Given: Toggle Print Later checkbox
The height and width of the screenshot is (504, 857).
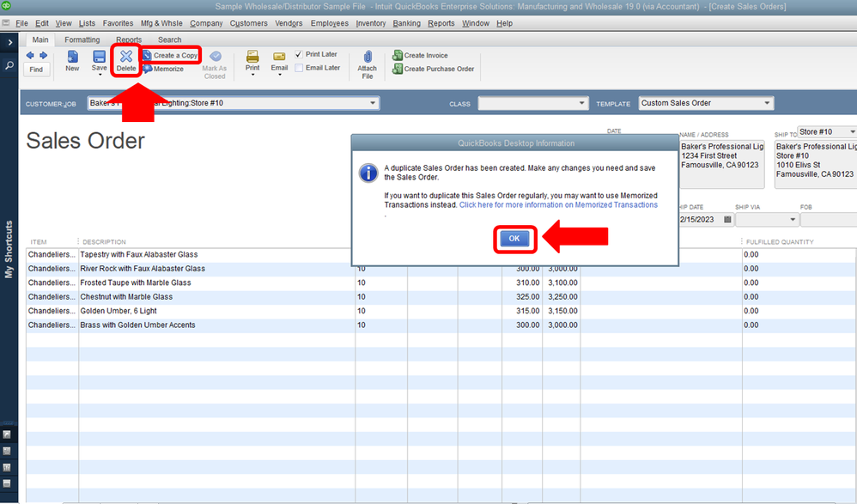Looking at the screenshot, I should 299,54.
